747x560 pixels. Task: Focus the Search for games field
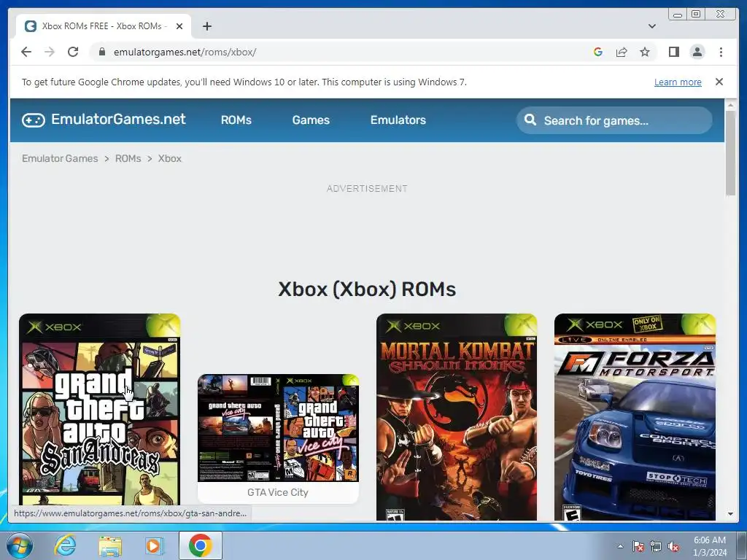click(x=614, y=120)
